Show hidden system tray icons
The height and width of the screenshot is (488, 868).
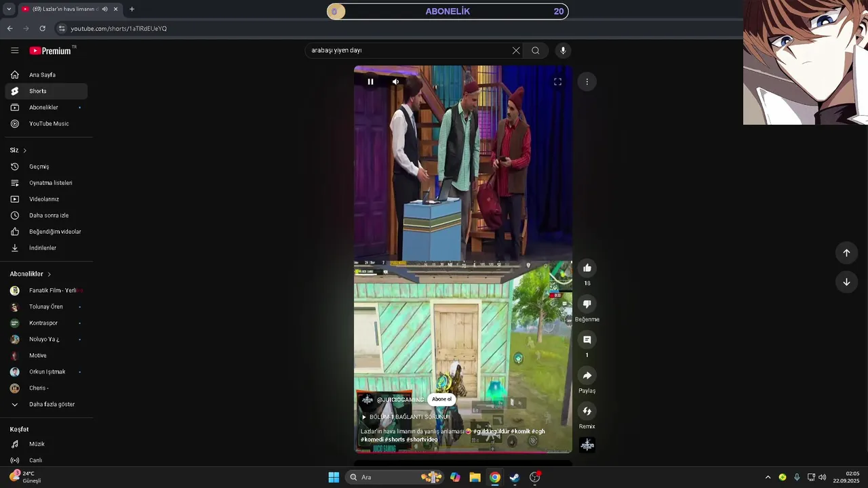pos(768,477)
